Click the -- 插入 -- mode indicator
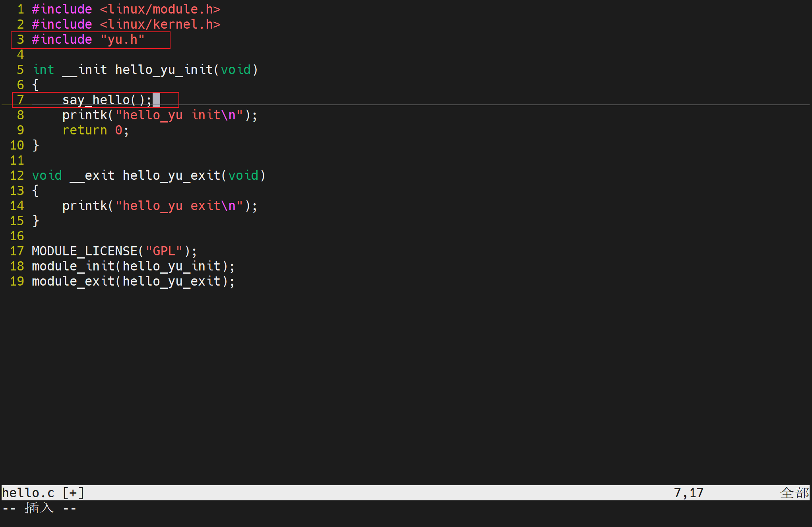 click(x=39, y=508)
